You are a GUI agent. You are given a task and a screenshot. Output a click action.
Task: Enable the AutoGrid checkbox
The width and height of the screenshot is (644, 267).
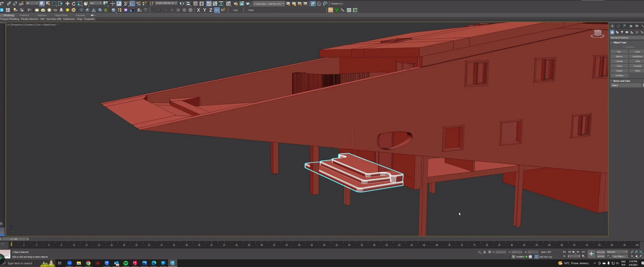coord(624,47)
